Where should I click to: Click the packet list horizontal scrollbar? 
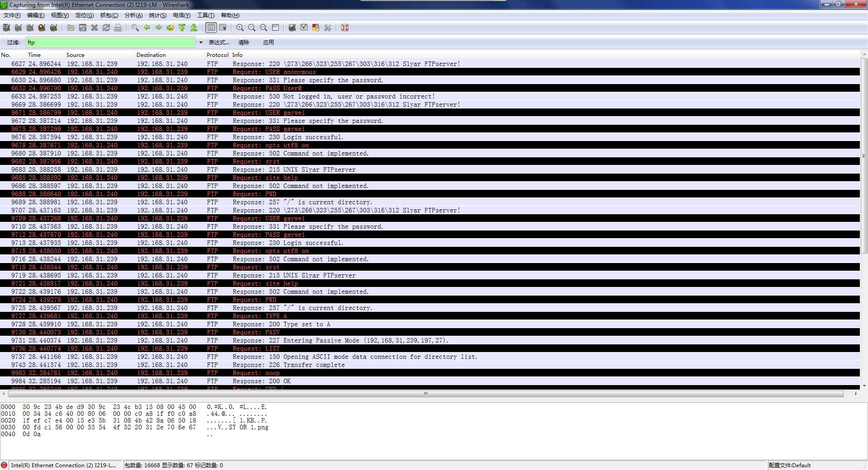tap(425, 394)
